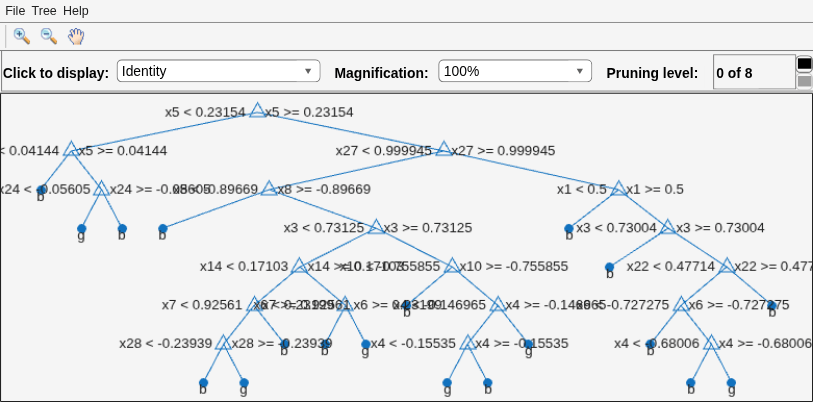Viewport: 813px width, 402px height.
Task: Select the Pan hand tool
Action: click(76, 36)
